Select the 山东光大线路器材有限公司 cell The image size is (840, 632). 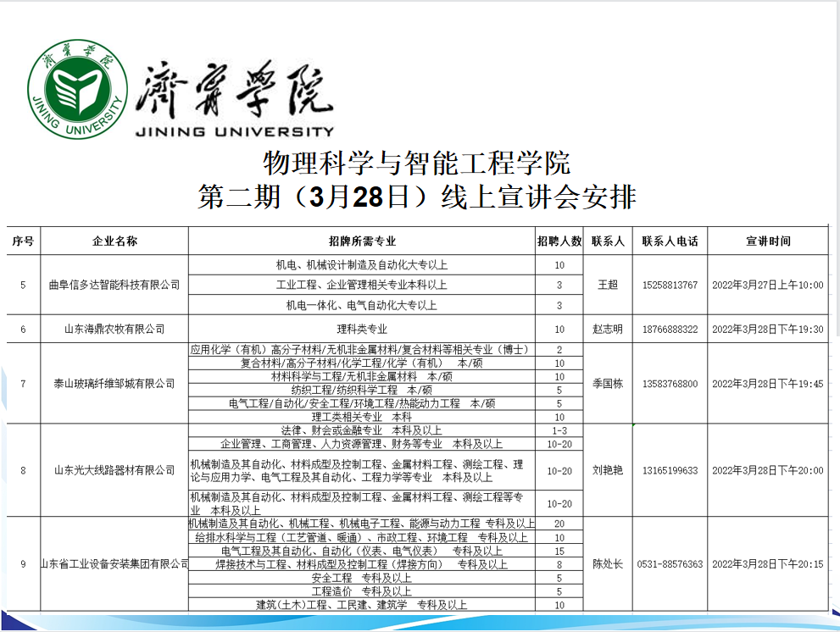coord(114,470)
